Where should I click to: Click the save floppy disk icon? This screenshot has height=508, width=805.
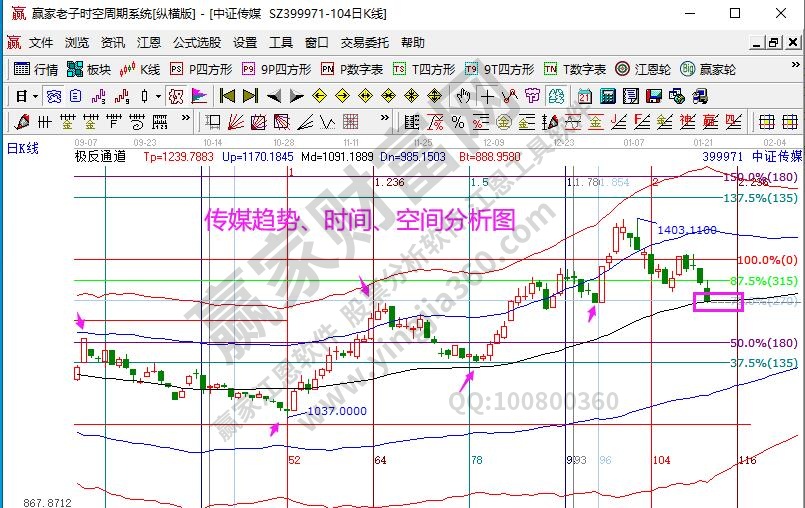(653, 96)
